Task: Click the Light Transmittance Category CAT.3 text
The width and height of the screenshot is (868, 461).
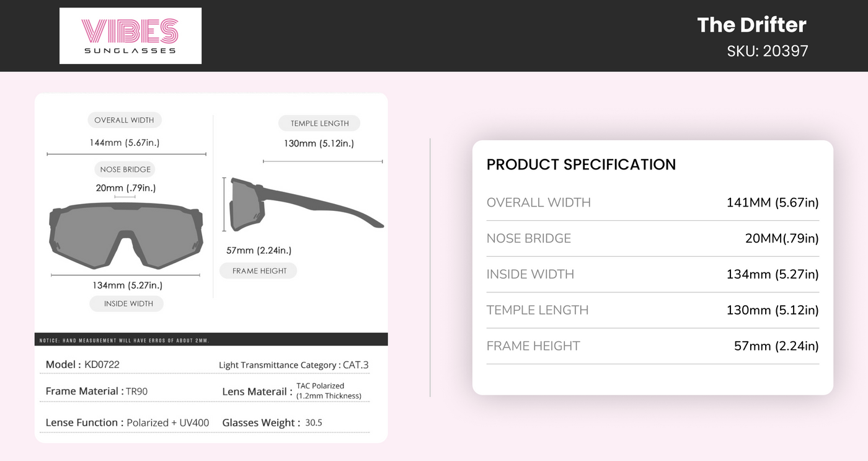Action: 293,365
